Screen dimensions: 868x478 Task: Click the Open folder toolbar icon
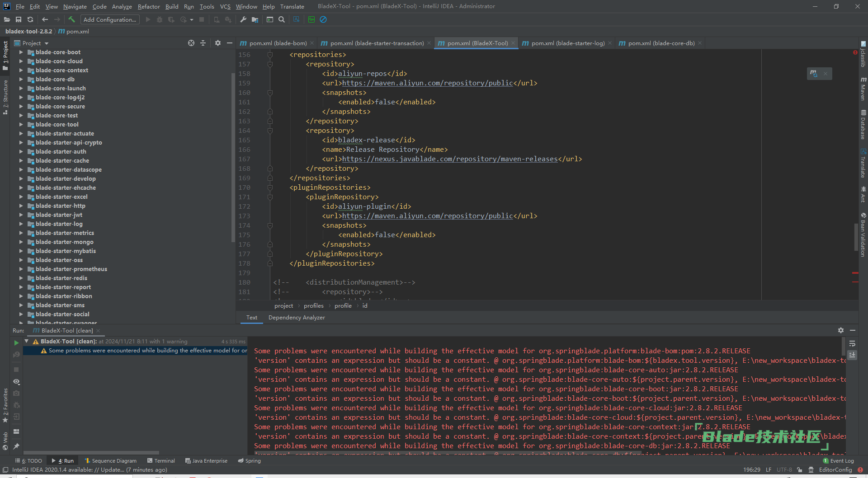point(7,19)
